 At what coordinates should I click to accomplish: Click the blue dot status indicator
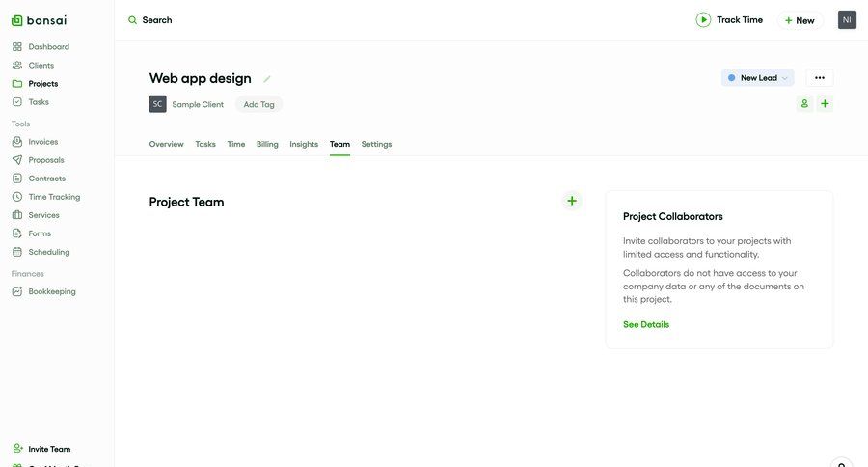click(x=731, y=78)
